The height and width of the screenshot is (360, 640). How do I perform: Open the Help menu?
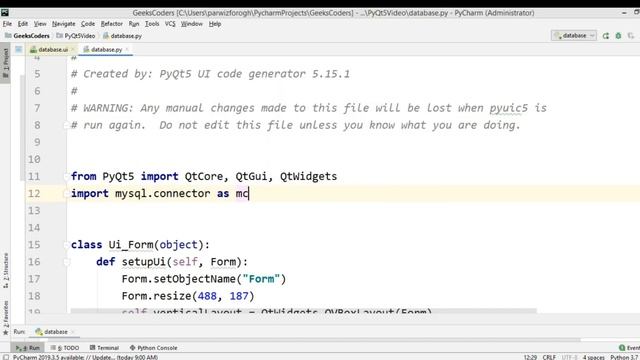tap(215, 24)
